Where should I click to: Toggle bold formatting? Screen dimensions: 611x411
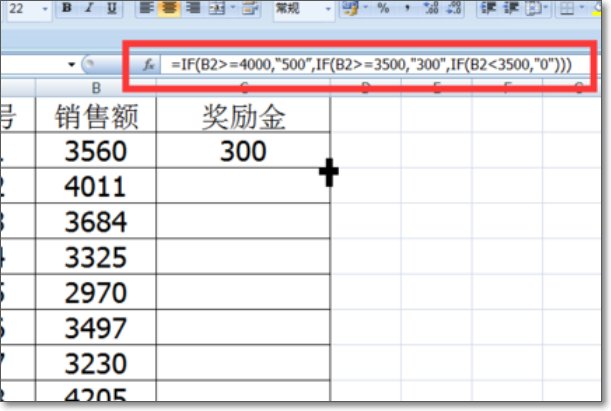coord(67,7)
